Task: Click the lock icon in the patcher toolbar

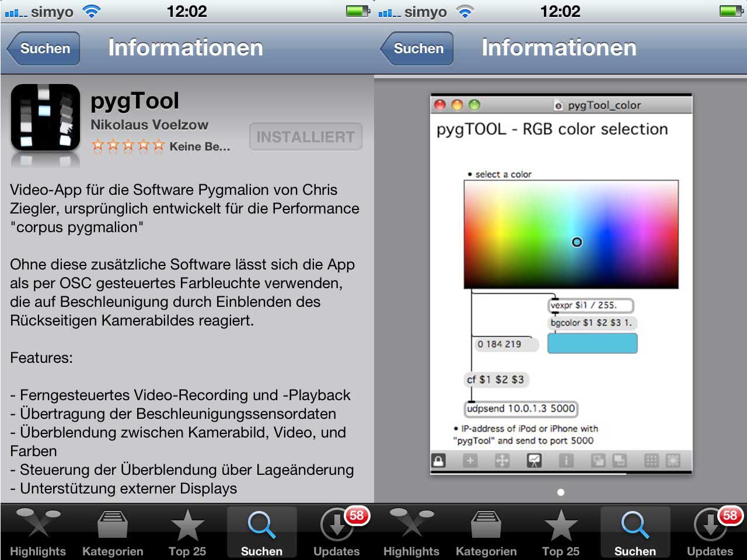Action: 439,461
